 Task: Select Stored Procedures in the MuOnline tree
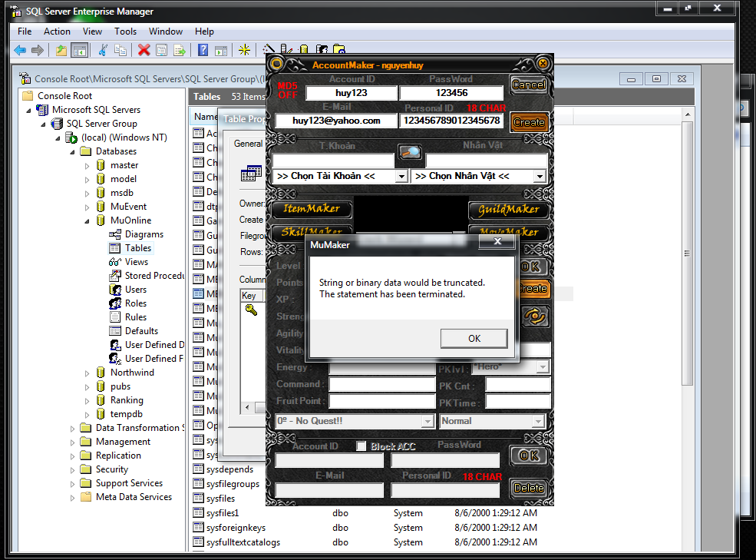click(x=154, y=276)
